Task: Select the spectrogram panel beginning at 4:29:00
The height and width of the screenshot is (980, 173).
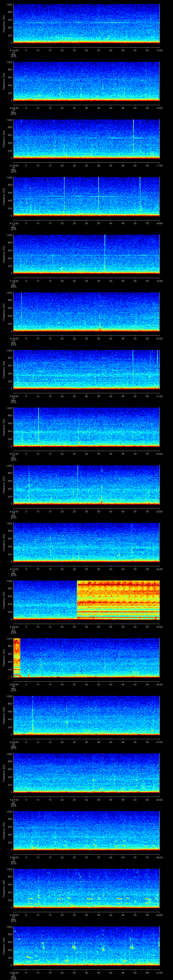Action: (x=86, y=888)
